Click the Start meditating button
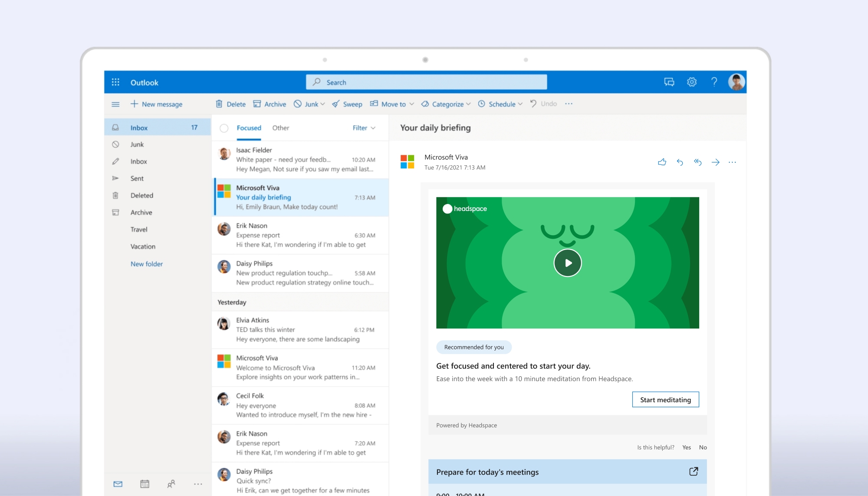This screenshot has height=496, width=868. click(665, 400)
